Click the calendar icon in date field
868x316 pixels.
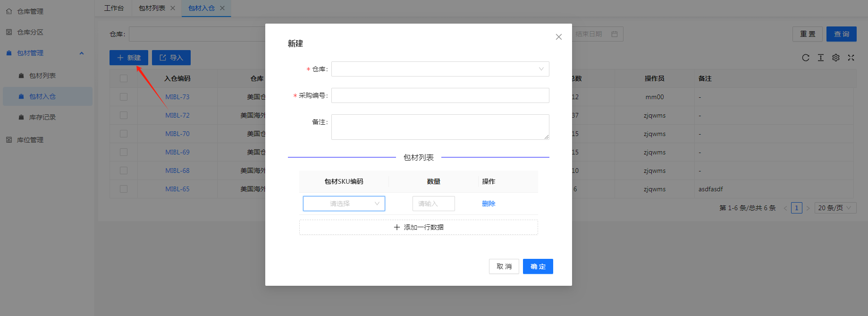coord(615,34)
